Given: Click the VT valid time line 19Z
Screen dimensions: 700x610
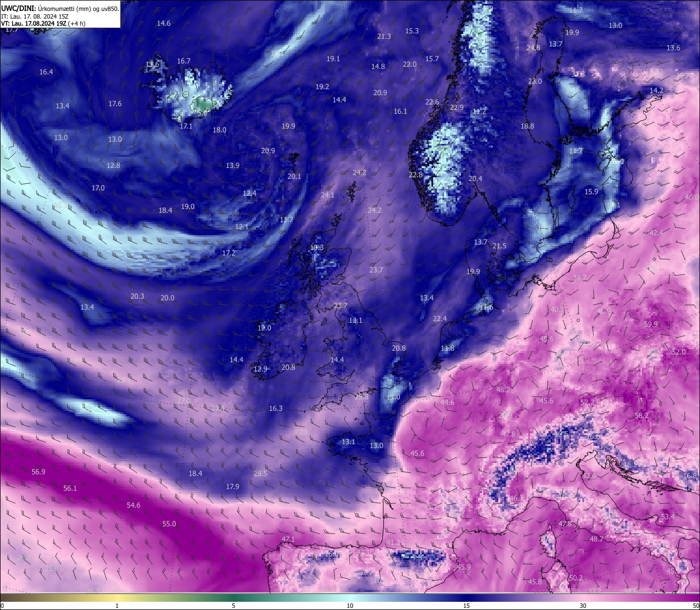Looking at the screenshot, I should pos(43,24).
